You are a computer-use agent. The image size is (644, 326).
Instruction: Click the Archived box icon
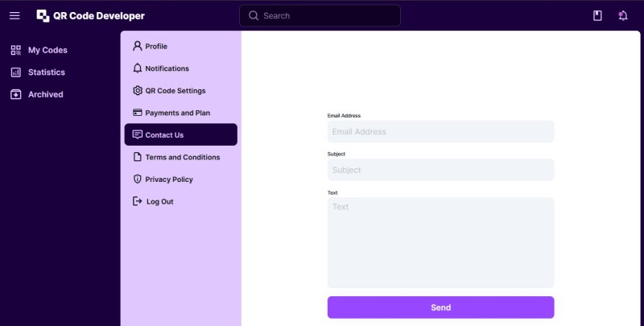point(15,94)
